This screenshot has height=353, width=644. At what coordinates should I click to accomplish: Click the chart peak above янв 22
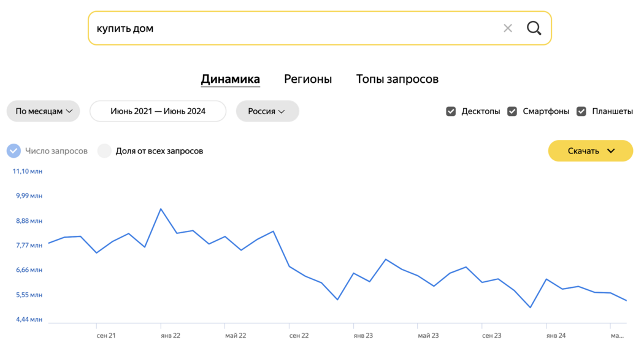[161, 209]
